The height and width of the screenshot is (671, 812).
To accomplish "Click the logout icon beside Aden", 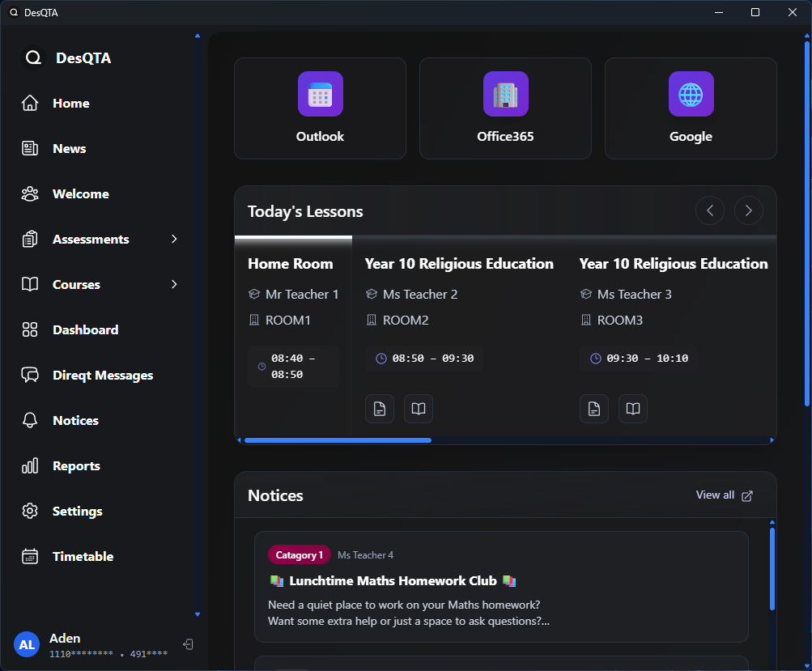I will (x=188, y=644).
